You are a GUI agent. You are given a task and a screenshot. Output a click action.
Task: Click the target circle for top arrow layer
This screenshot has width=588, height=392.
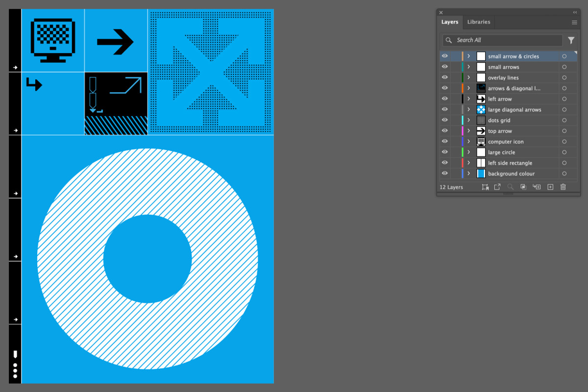coord(564,131)
